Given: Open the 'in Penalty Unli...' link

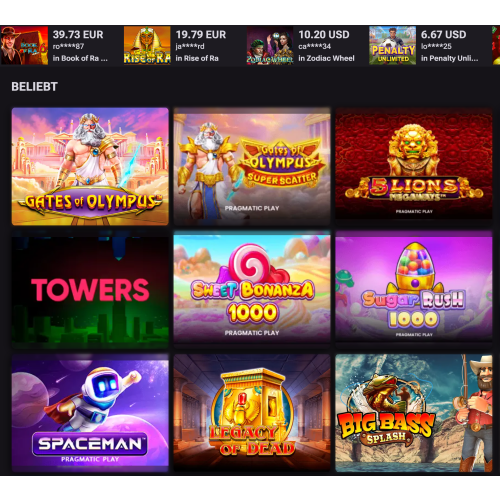Looking at the screenshot, I should click(x=449, y=58).
